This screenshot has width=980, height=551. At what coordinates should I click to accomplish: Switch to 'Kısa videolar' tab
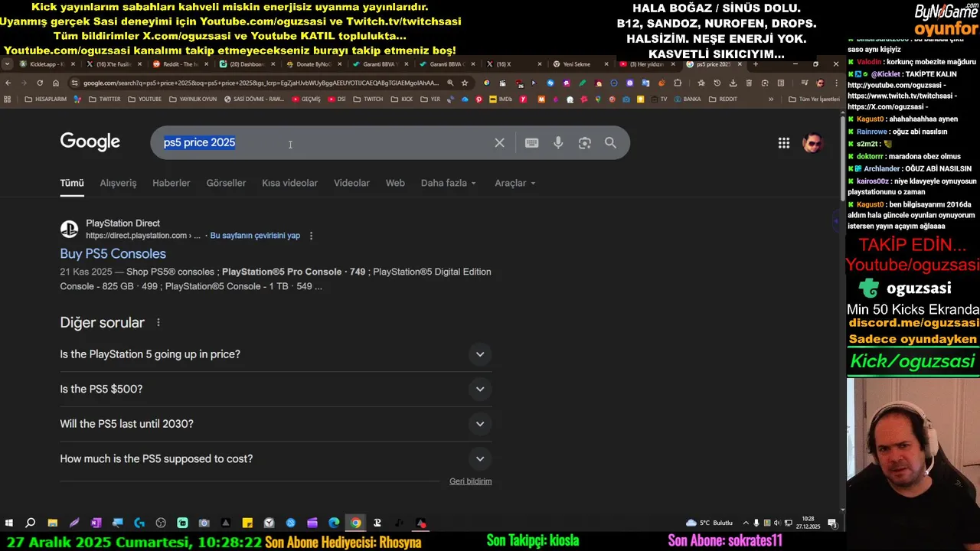[289, 183]
